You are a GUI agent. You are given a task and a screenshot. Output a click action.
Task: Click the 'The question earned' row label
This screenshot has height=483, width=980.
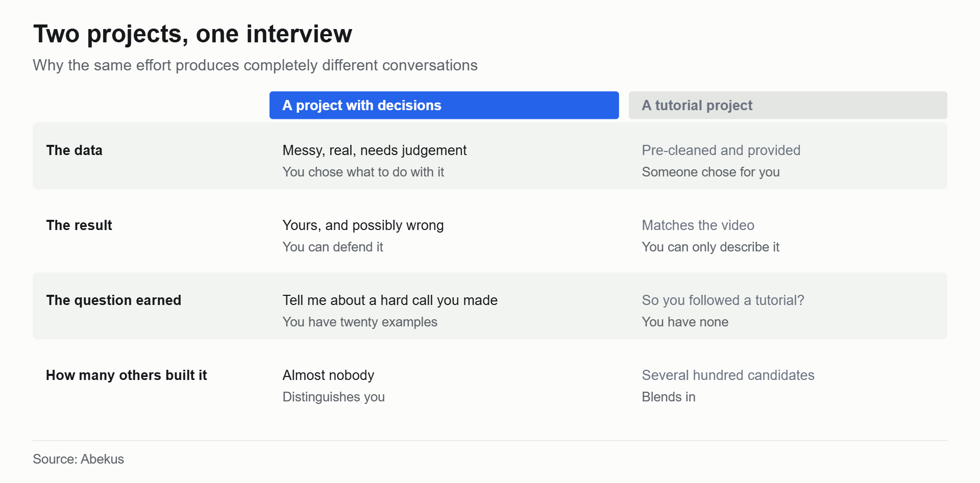click(x=113, y=300)
